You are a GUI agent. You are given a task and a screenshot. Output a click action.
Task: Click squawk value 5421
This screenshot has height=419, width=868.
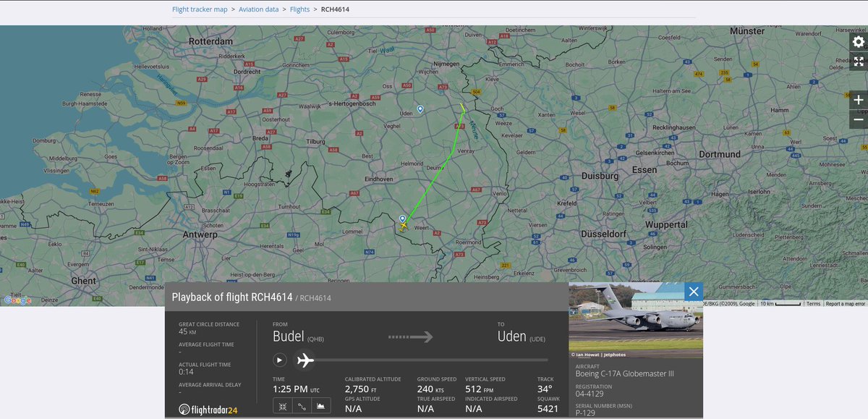(x=548, y=409)
